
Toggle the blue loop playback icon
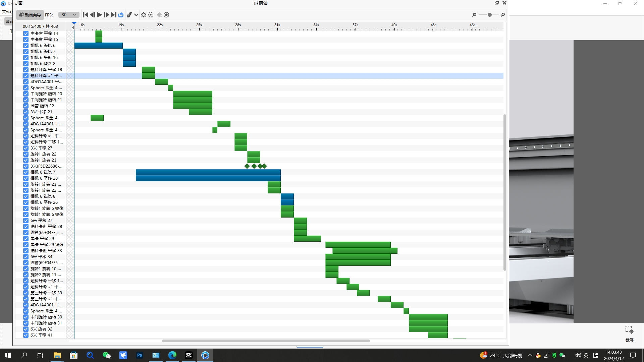coord(121,15)
